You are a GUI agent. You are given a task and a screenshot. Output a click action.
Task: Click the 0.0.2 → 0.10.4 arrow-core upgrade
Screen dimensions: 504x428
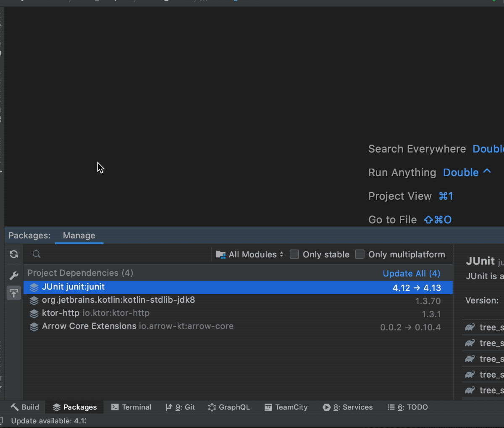click(x=410, y=327)
